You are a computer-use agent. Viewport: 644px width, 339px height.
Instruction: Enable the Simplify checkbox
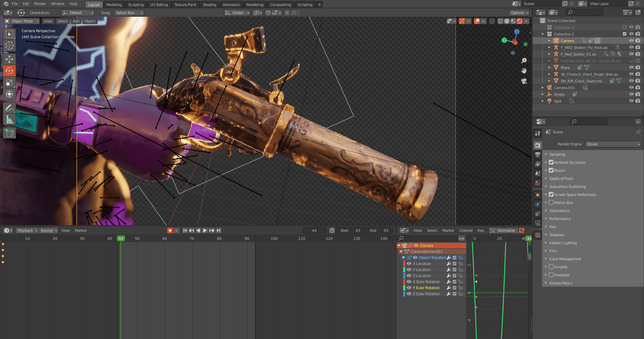click(551, 267)
